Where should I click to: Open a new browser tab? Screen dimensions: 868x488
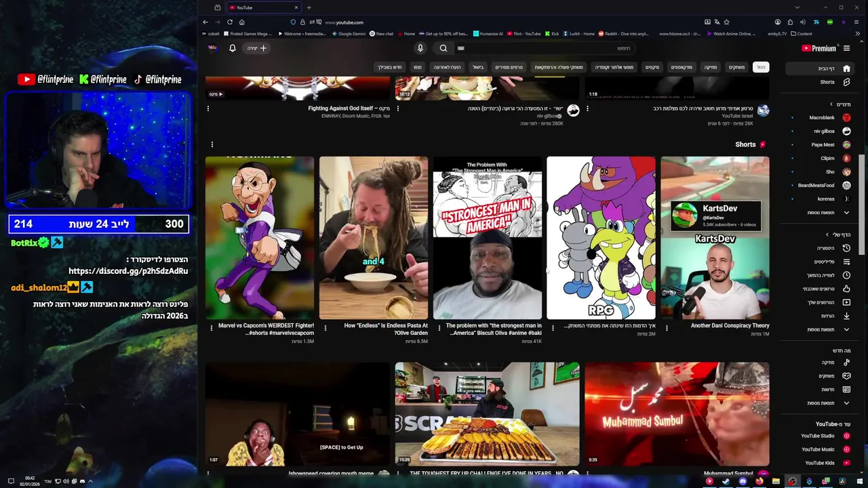click(309, 7)
